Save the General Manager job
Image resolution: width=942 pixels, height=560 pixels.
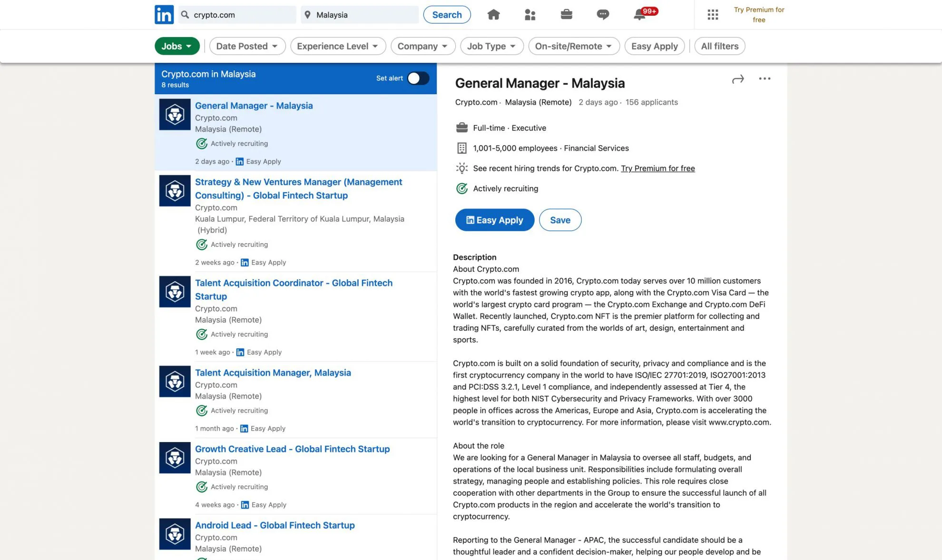560,220
